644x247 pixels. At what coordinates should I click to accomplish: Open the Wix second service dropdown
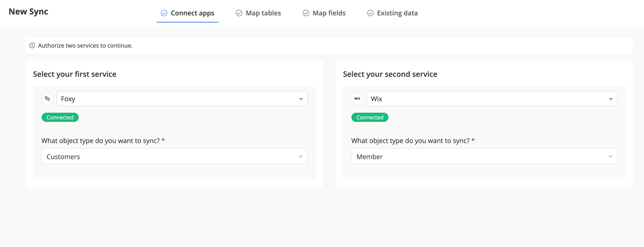(x=492, y=98)
